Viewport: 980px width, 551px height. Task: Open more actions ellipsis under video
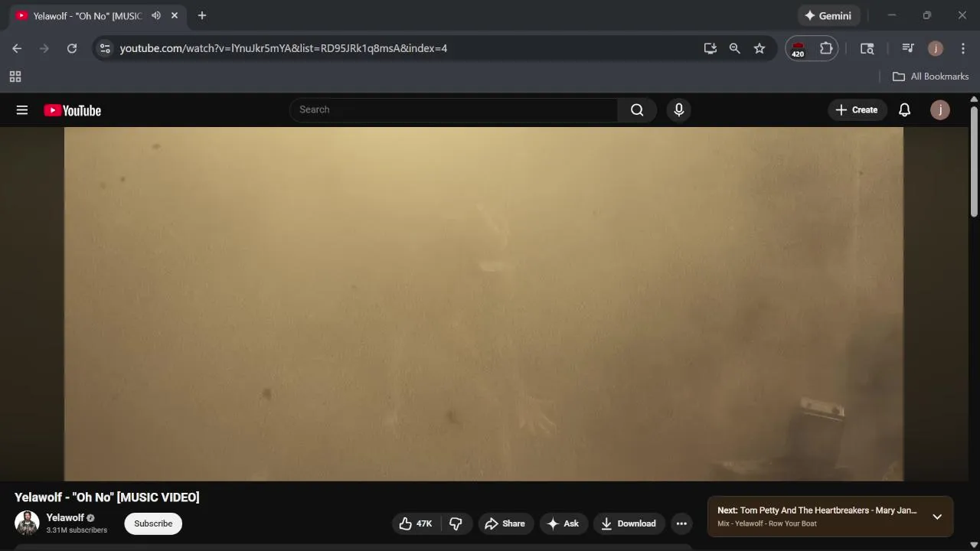(681, 523)
